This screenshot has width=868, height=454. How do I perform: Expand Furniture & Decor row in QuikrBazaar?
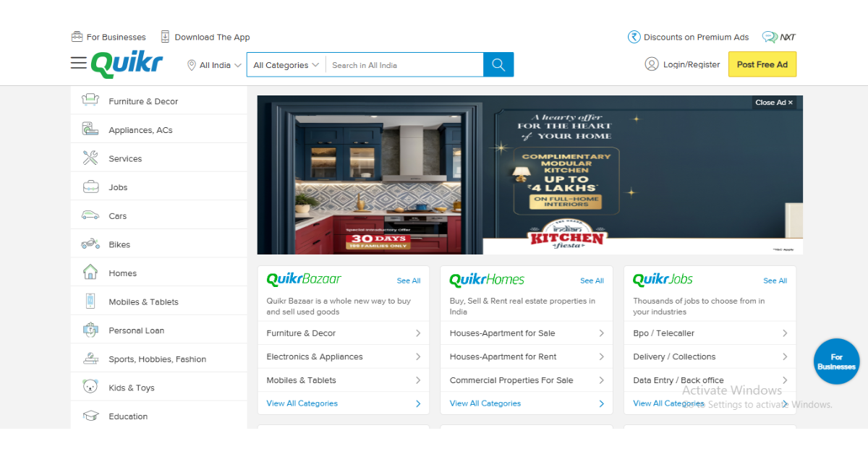pyautogui.click(x=344, y=333)
